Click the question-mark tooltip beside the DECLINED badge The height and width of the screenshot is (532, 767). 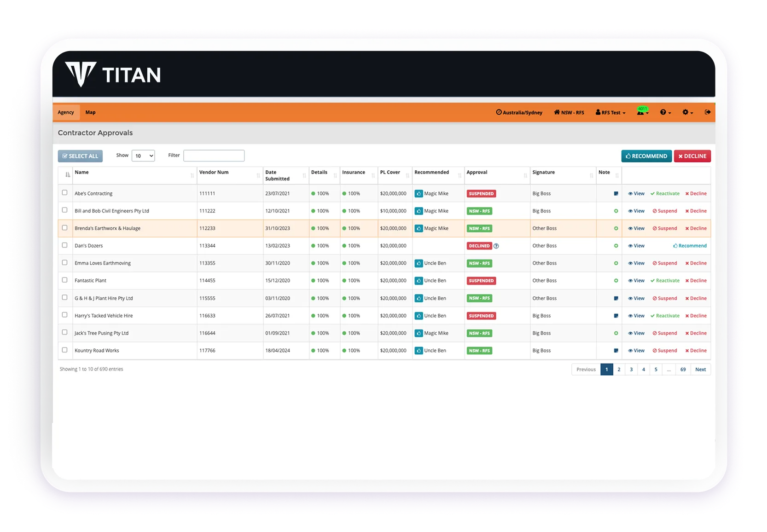coord(496,246)
